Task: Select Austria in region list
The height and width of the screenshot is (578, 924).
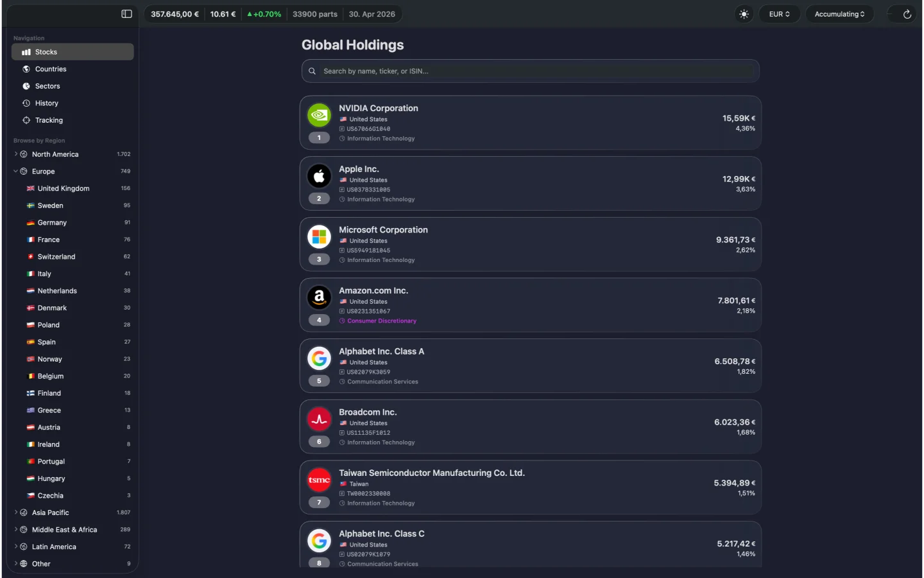Action: point(73,427)
